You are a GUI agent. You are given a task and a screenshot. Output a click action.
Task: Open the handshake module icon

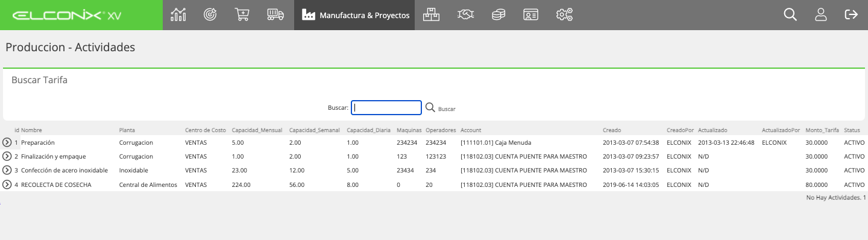coord(465,15)
